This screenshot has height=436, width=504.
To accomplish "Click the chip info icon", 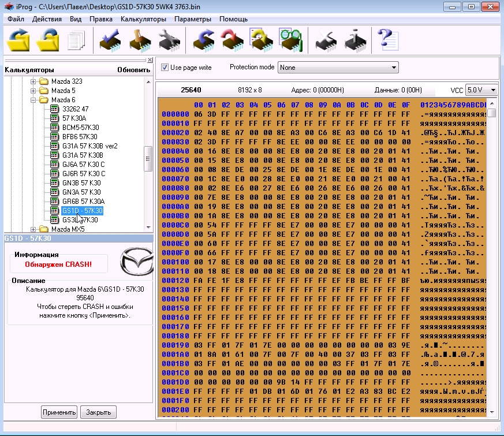I will (x=355, y=40).
